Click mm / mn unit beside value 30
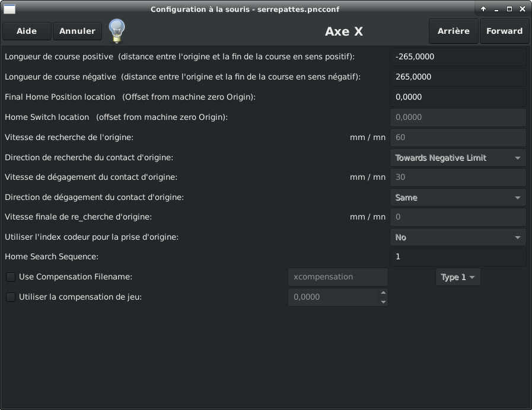 click(x=368, y=177)
